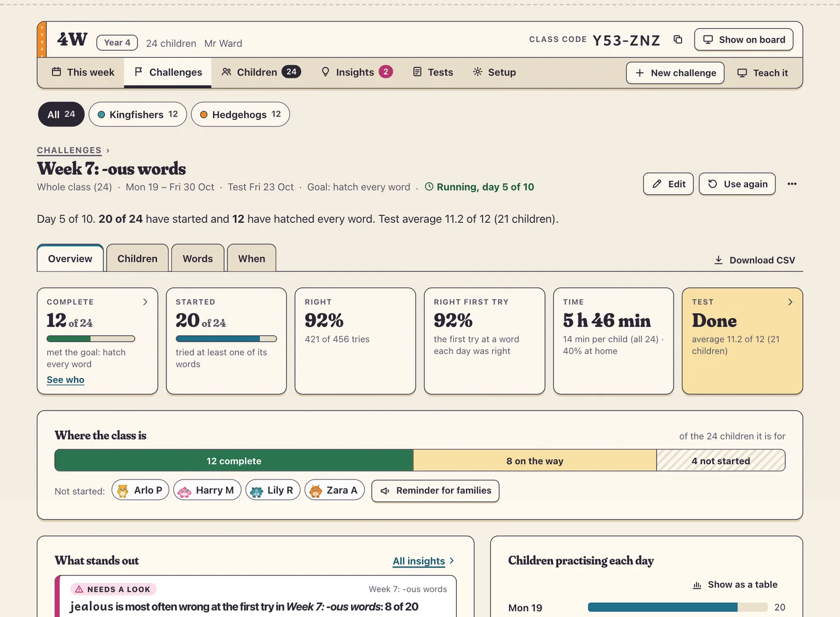Copy the class code Y53-ZNZ
840x617 pixels.
click(x=678, y=40)
